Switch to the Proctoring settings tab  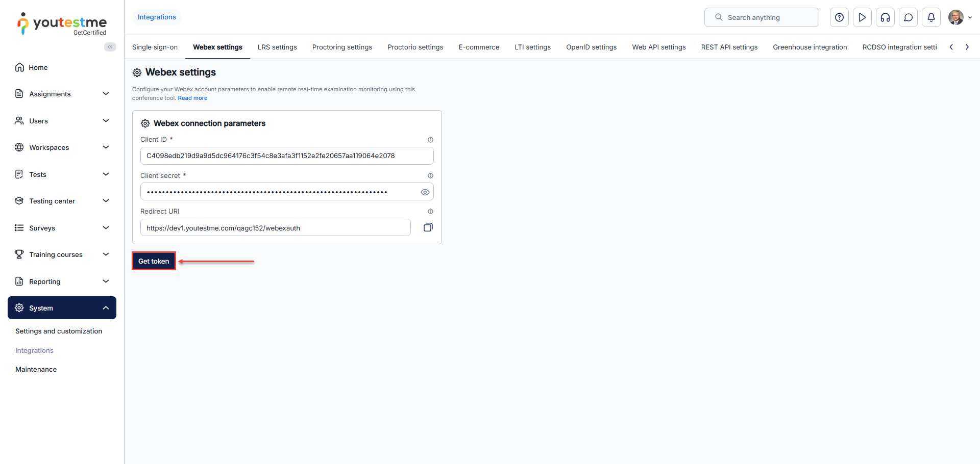pyautogui.click(x=342, y=47)
